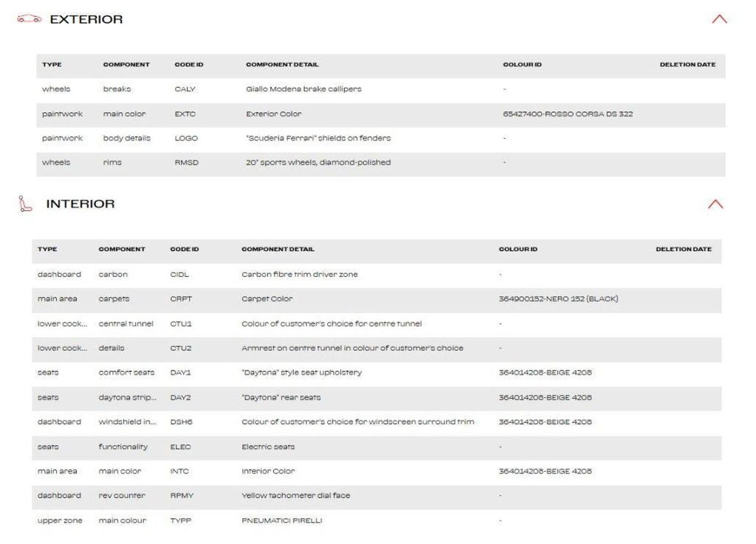Select the Scuderia Ferrari shields on fenders row
The image size is (756, 544).
click(x=381, y=138)
